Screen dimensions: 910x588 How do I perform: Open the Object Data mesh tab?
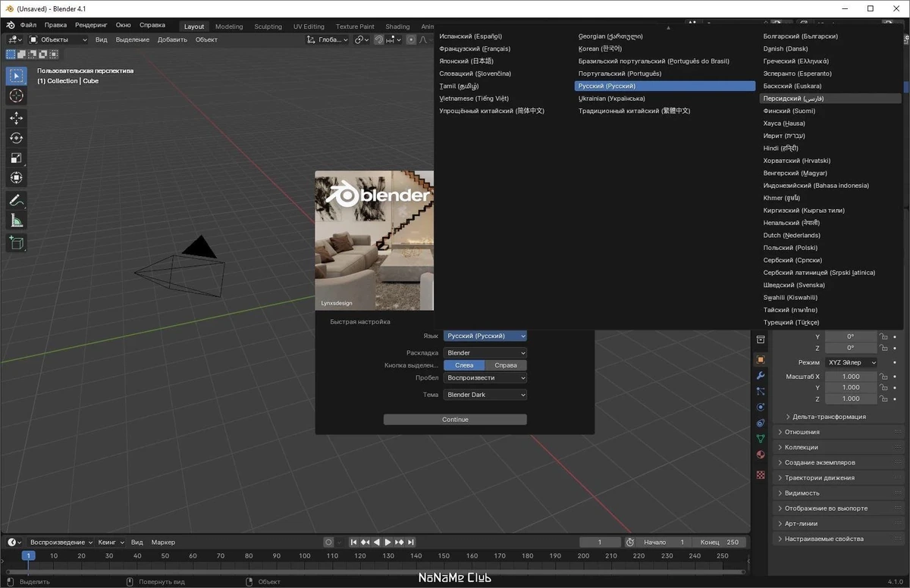(x=761, y=439)
